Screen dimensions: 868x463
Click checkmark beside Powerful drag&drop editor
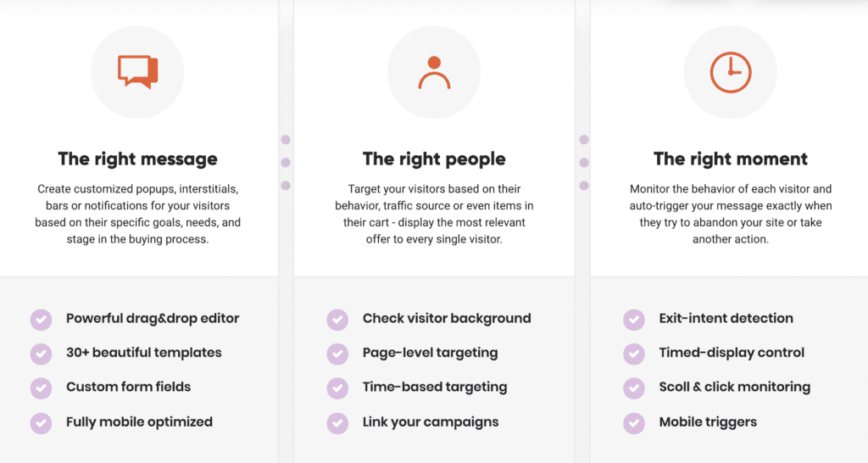(x=41, y=319)
